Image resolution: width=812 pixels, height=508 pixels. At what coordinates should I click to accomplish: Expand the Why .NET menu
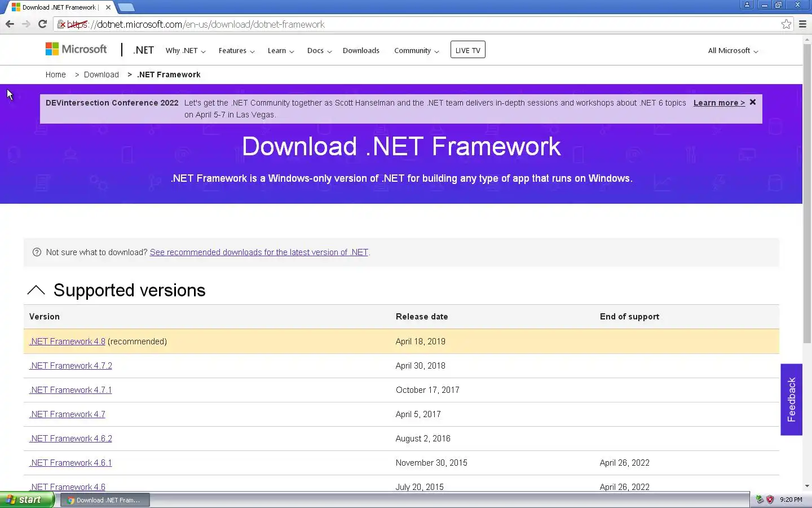click(x=186, y=51)
